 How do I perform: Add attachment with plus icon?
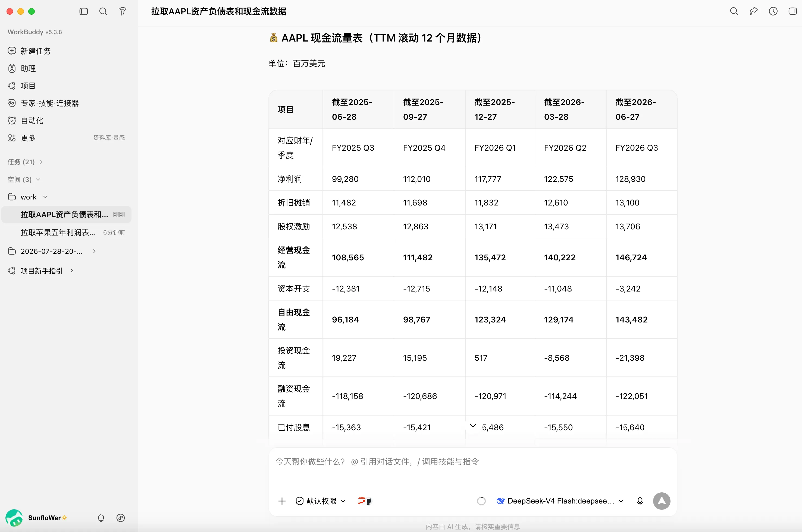(x=282, y=501)
